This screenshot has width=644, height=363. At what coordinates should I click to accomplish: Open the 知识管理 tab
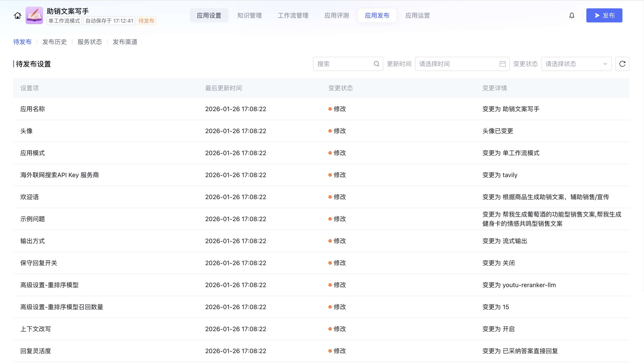[x=249, y=15]
